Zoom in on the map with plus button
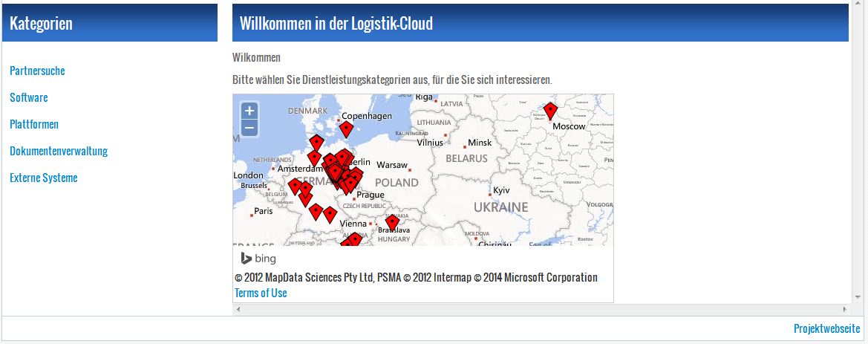Image resolution: width=868 pixels, height=344 pixels. [249, 111]
